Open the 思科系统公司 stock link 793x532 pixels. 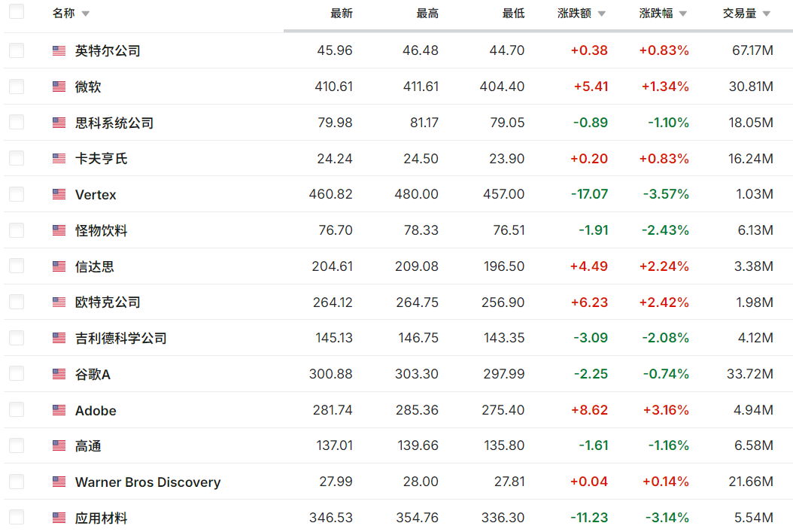tap(114, 123)
